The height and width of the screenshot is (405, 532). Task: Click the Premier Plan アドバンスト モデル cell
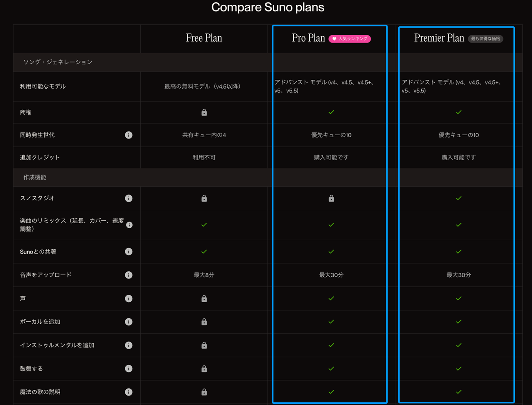[452, 86]
